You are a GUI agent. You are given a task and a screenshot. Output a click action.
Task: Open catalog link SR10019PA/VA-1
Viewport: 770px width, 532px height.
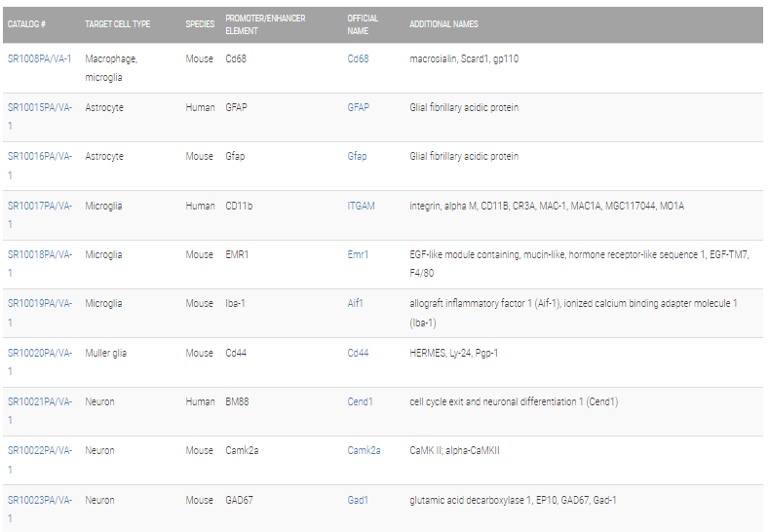click(40, 313)
